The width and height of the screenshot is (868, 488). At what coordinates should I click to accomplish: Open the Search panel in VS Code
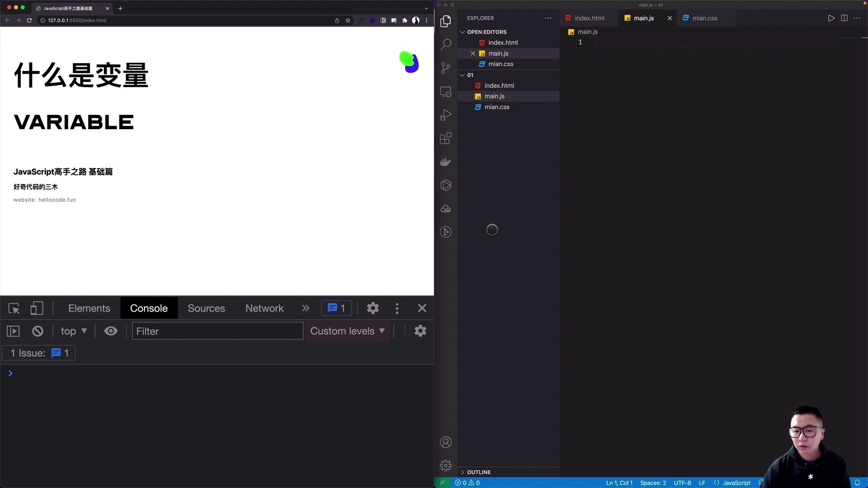[x=446, y=44]
